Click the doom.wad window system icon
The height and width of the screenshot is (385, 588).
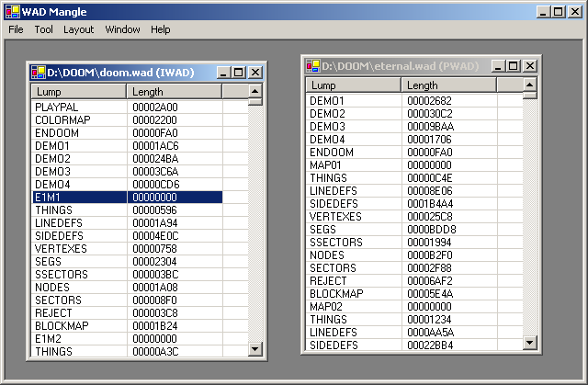39,72
